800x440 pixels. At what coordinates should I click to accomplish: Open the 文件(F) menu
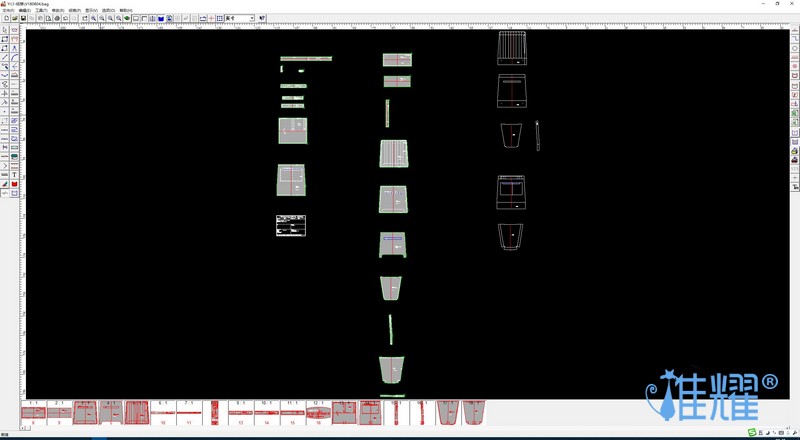(x=9, y=10)
